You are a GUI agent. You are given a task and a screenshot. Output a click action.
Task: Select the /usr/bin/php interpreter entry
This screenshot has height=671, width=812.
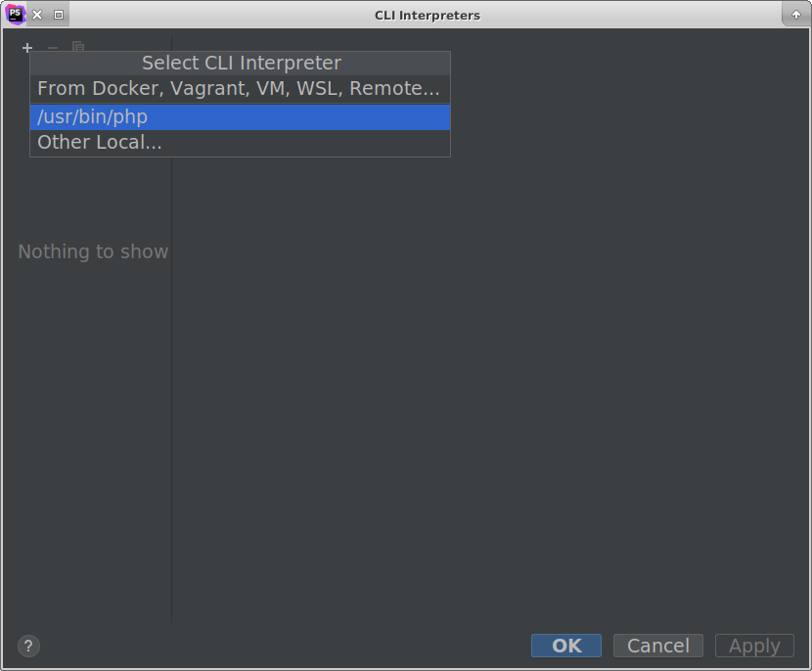pos(240,116)
